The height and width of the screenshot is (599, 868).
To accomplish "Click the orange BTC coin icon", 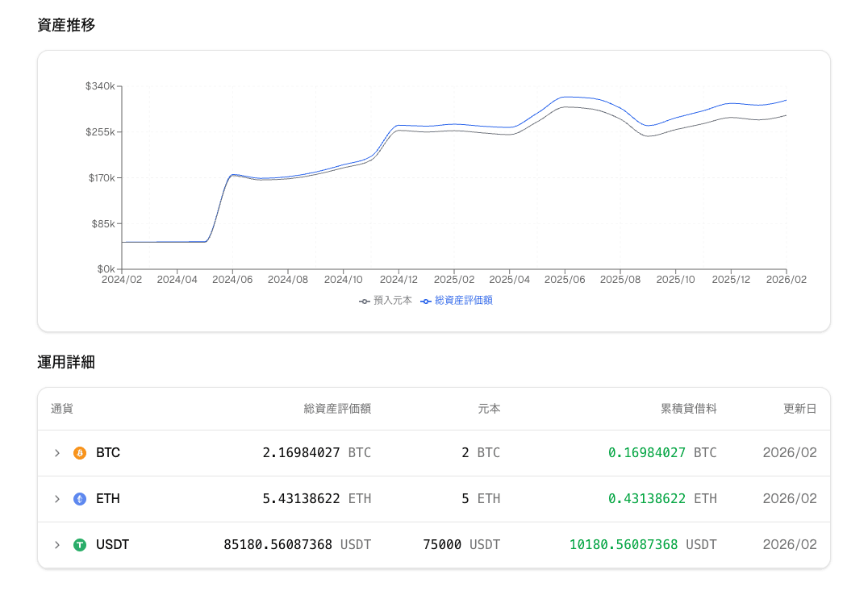I will [80, 453].
